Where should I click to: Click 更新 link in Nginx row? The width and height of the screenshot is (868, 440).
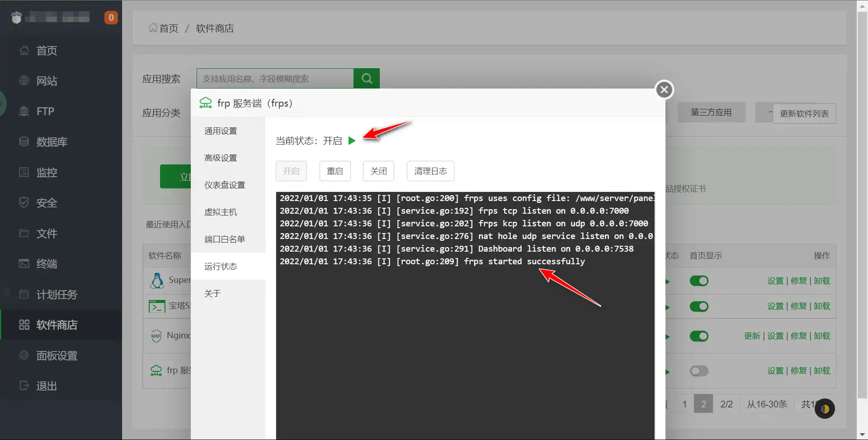(752, 336)
